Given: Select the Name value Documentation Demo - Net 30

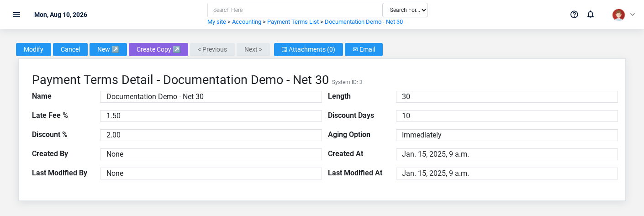Looking at the screenshot, I should click(211, 97).
